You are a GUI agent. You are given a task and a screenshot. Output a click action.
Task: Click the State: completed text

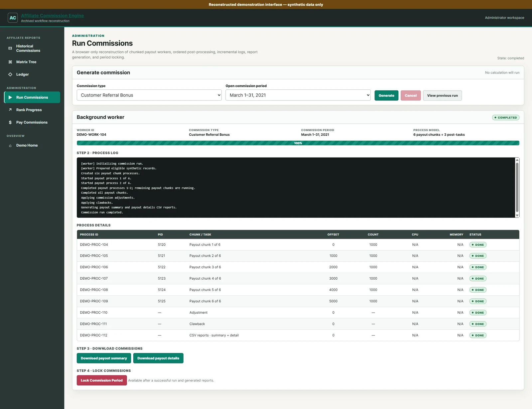pyautogui.click(x=510, y=58)
